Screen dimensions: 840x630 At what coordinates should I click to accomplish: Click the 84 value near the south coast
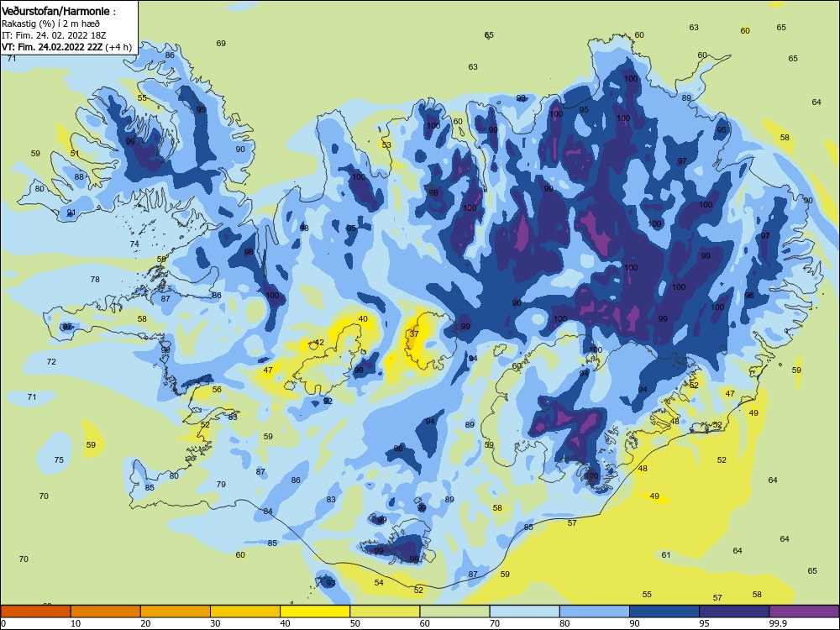tap(269, 512)
